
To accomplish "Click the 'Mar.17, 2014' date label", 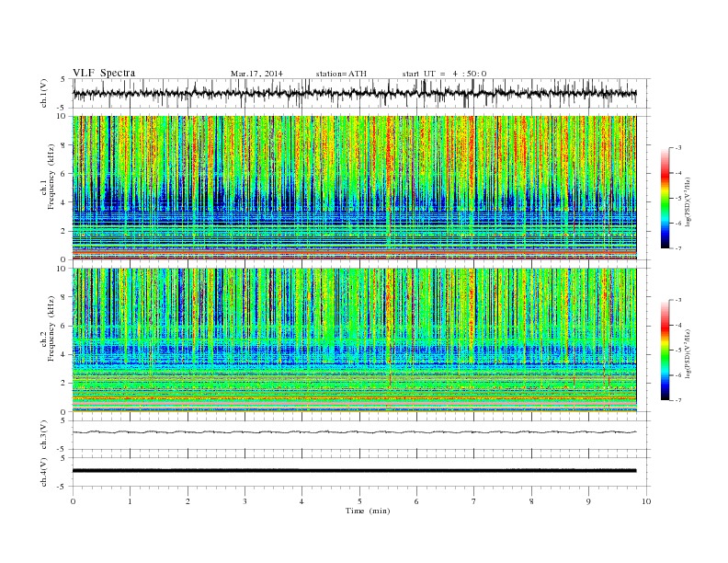I will click(x=256, y=74).
